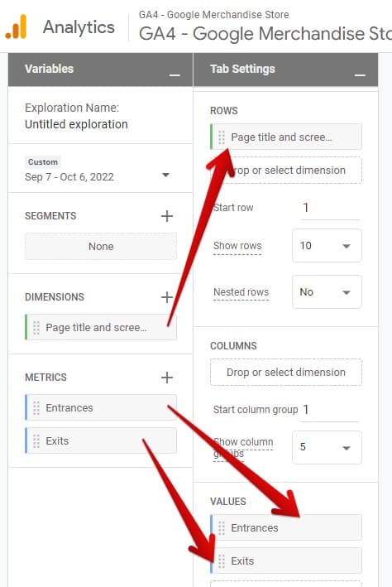Viewport: 392px width, 587px height.
Task: Click drag handle of Exits in Values
Action: (222, 561)
